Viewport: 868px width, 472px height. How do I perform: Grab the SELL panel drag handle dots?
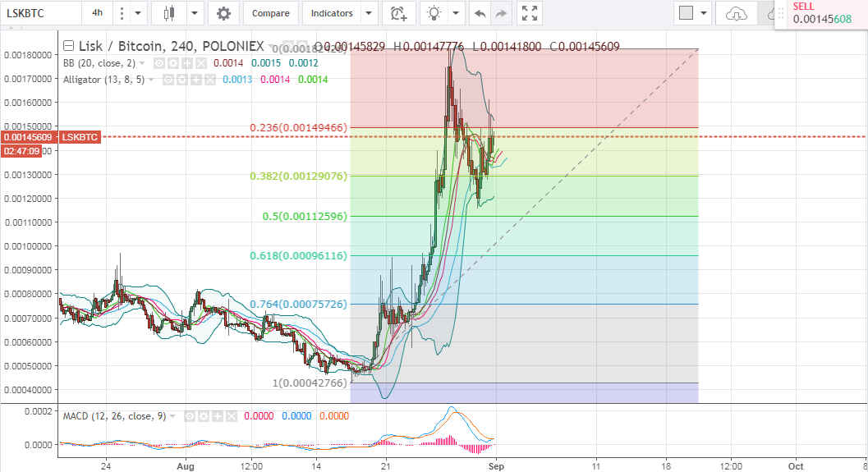coord(781,13)
